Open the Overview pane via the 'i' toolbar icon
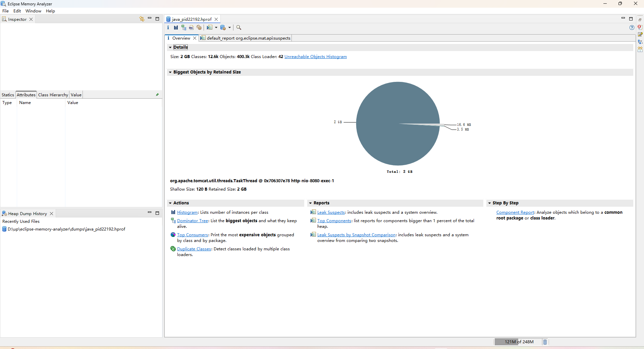This screenshot has width=644, height=349. [x=168, y=28]
